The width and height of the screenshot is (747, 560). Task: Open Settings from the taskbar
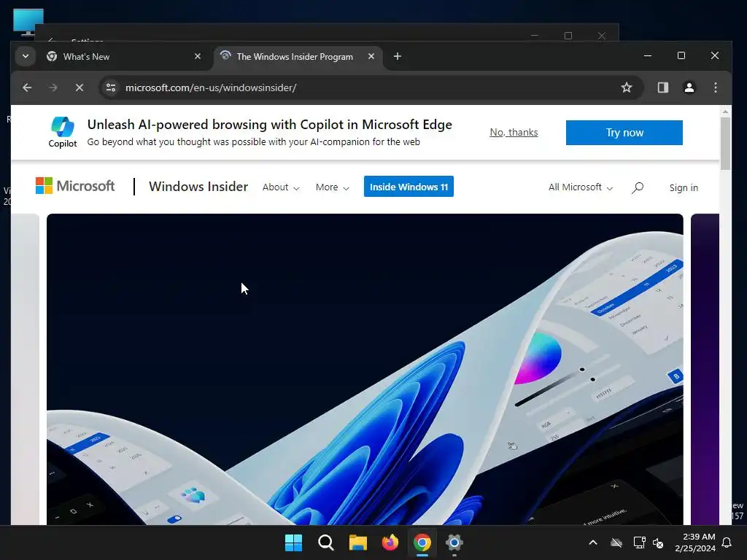(x=454, y=542)
